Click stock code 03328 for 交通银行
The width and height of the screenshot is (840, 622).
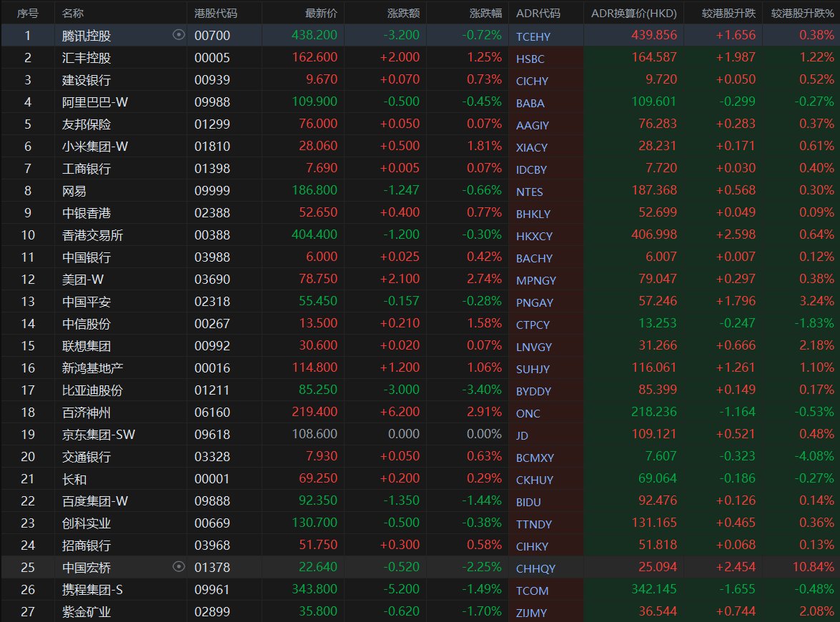coord(212,456)
